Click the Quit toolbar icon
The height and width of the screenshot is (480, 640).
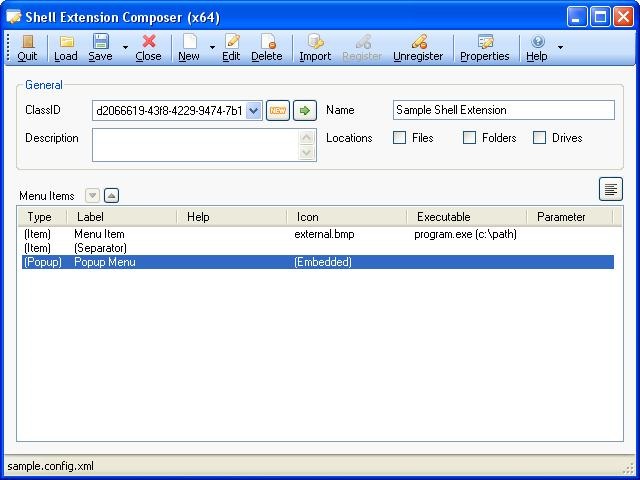coord(27,48)
